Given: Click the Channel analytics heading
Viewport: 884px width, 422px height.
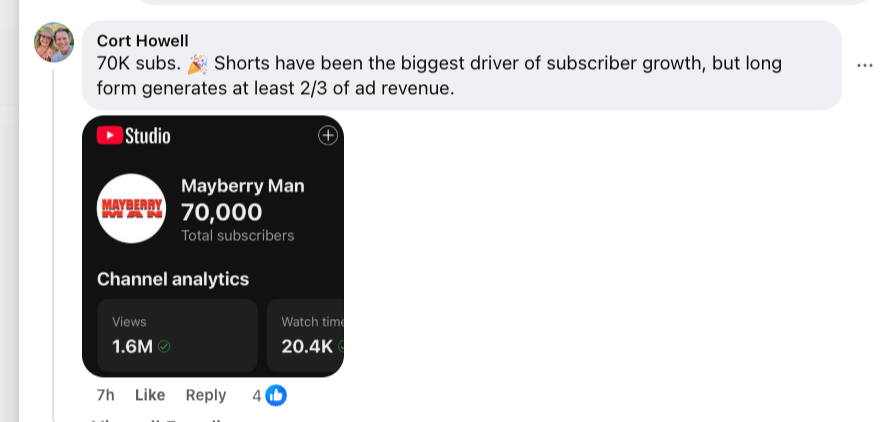Looking at the screenshot, I should tap(173, 279).
